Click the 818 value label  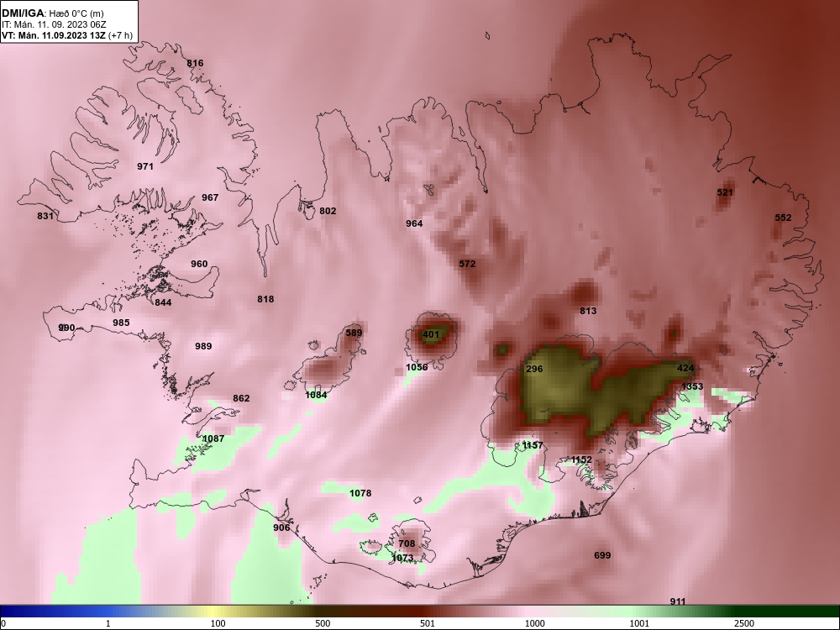click(265, 300)
